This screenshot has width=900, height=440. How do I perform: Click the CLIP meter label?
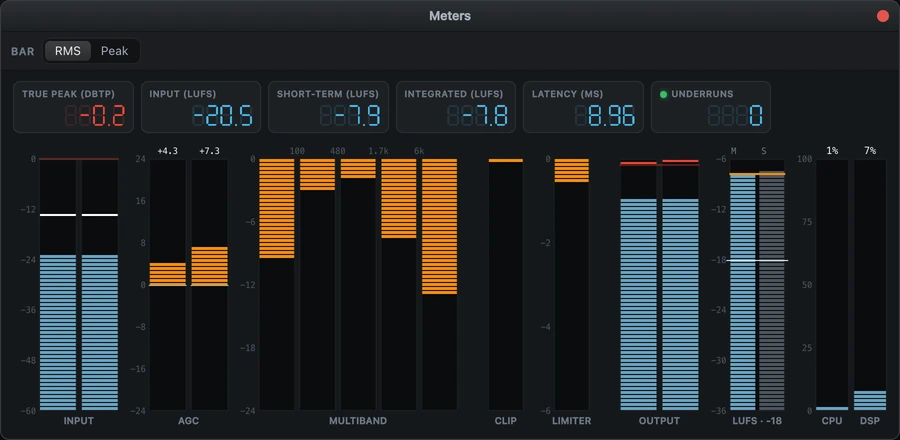click(x=506, y=421)
